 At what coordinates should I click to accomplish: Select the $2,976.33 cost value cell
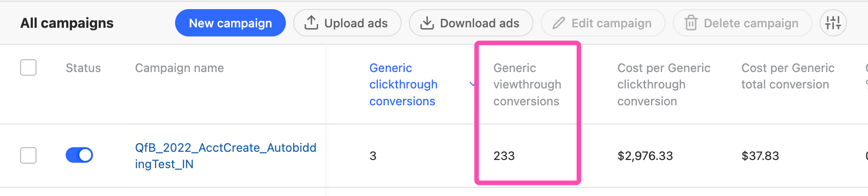point(645,156)
